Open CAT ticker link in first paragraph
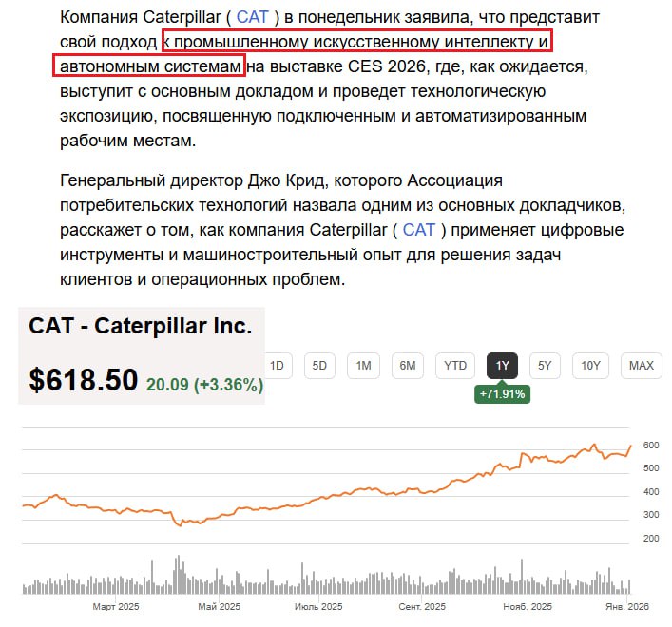 pos(253,17)
